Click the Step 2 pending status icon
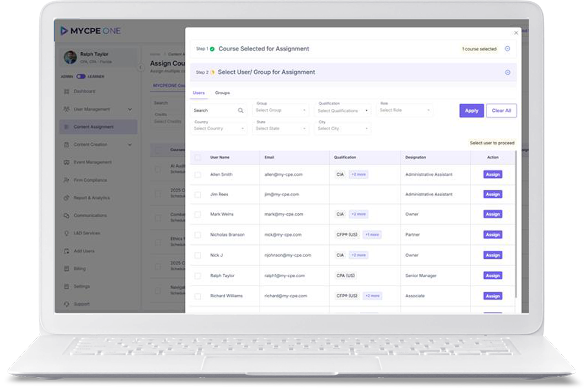This screenshot has height=391, width=588. click(x=213, y=72)
